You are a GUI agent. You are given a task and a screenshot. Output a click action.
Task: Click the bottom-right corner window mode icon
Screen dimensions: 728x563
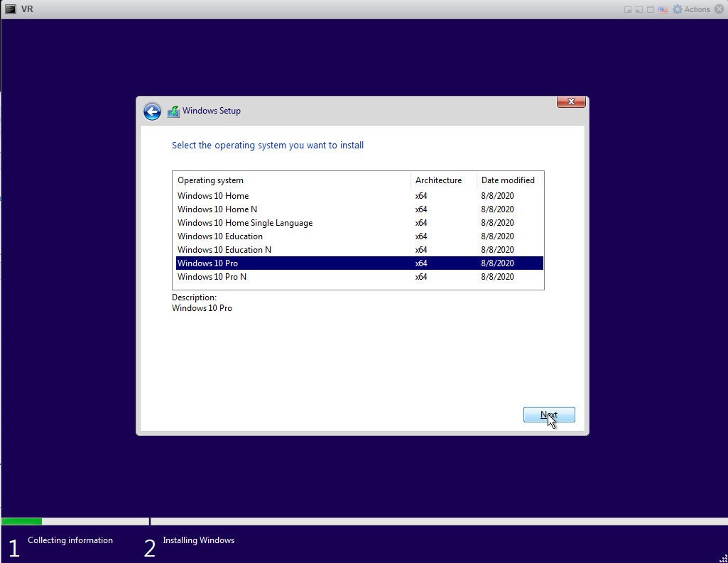pos(628,10)
